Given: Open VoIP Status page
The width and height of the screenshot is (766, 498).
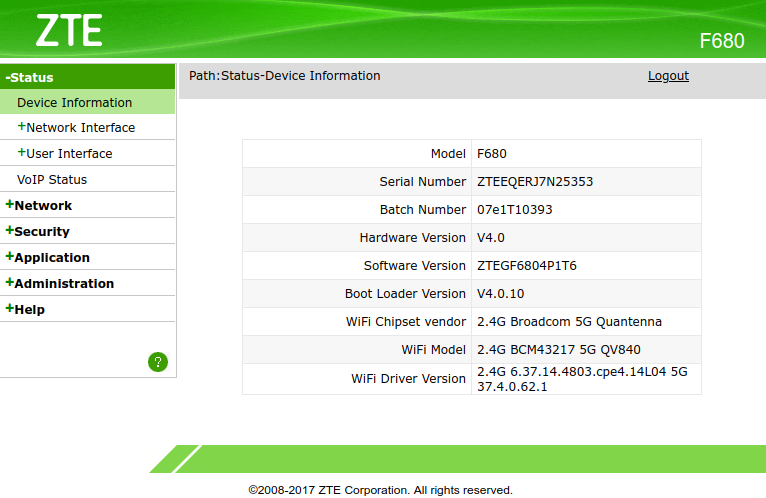Looking at the screenshot, I should [52, 179].
